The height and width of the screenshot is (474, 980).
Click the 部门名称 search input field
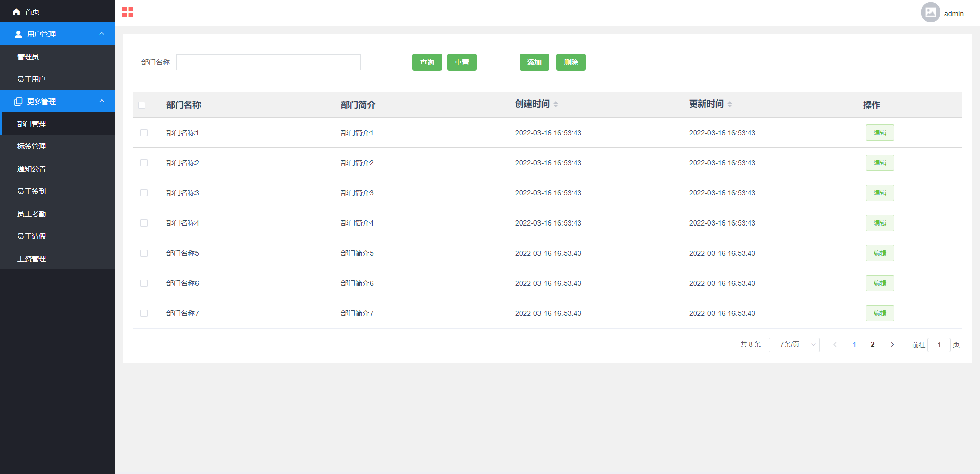tap(268, 62)
